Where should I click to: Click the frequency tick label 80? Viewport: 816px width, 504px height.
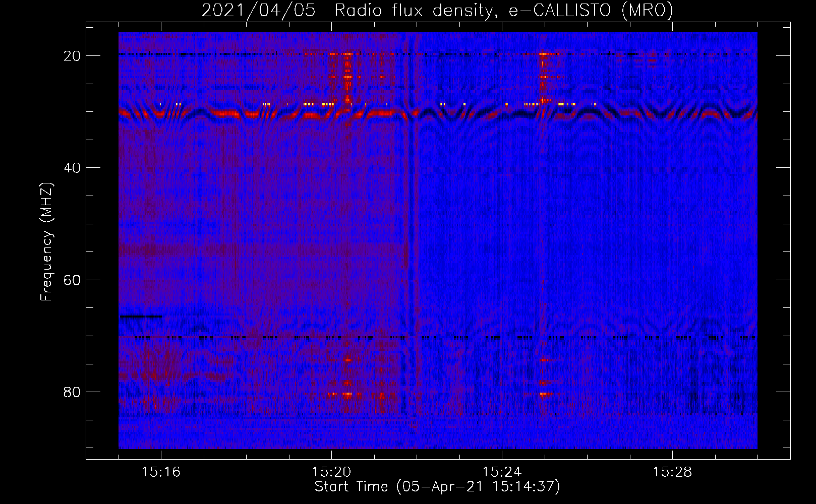72,392
